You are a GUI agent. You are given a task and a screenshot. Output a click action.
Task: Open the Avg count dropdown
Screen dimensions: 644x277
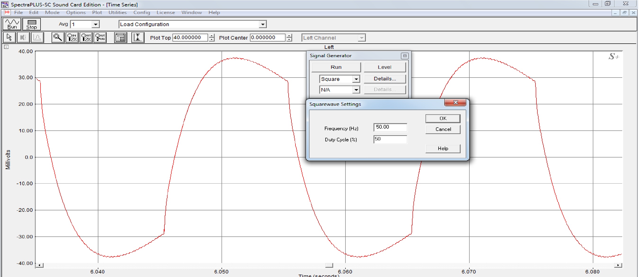click(95, 24)
